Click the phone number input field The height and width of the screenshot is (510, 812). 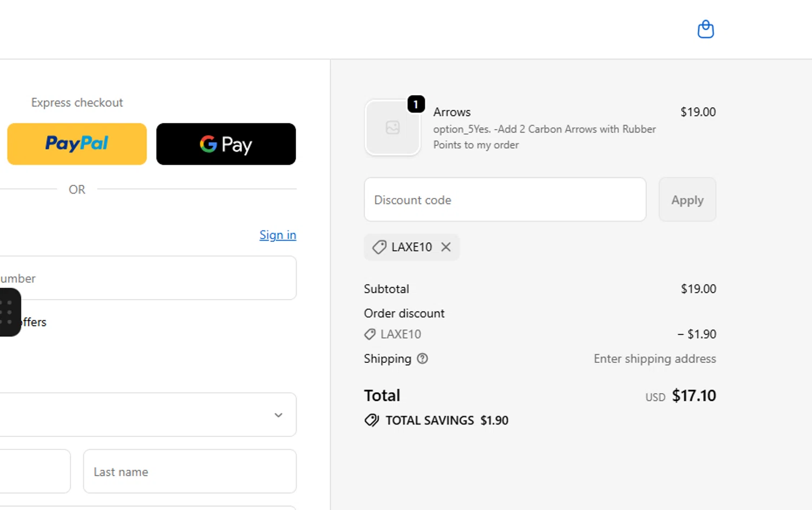(148, 278)
